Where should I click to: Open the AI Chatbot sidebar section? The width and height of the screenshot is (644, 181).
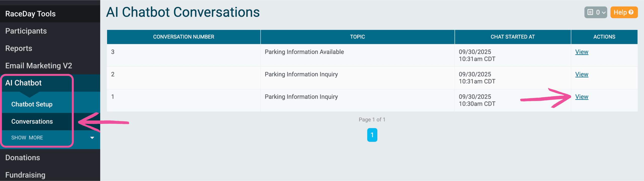click(x=23, y=83)
